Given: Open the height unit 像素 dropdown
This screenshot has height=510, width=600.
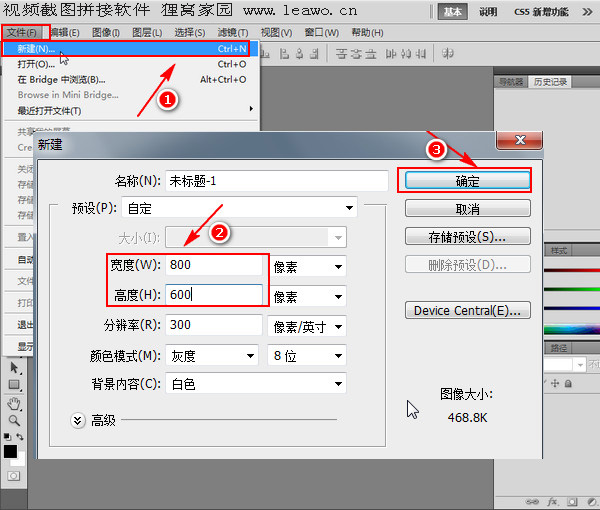Looking at the screenshot, I should [x=307, y=297].
